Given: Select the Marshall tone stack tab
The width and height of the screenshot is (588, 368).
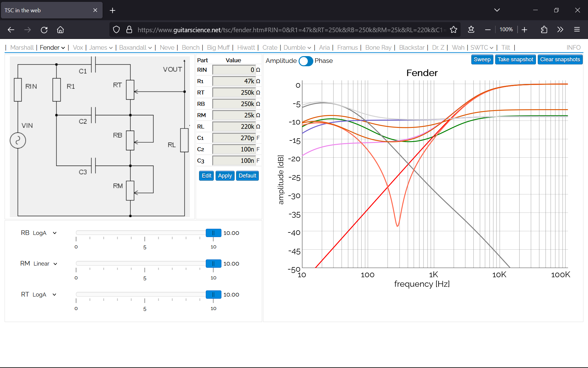Looking at the screenshot, I should pos(22,48).
